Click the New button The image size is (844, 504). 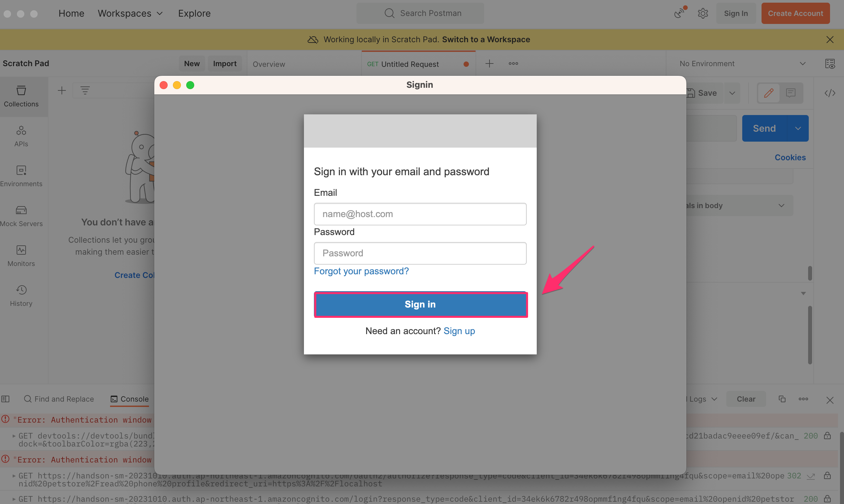pos(192,63)
